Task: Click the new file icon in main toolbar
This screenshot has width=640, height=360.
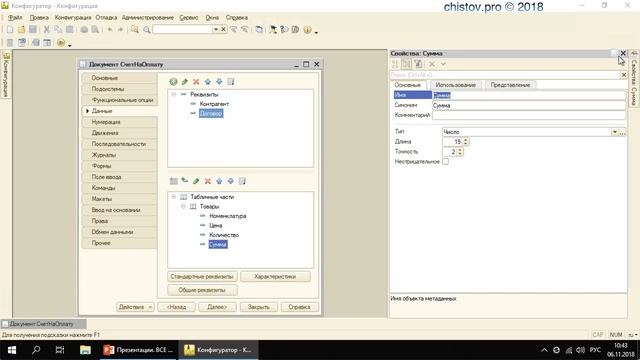Action: coord(10,29)
